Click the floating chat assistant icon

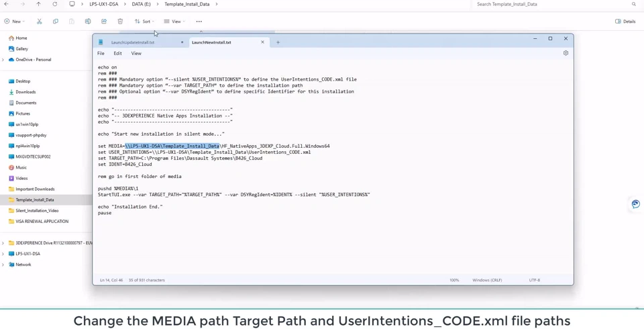[x=636, y=204]
